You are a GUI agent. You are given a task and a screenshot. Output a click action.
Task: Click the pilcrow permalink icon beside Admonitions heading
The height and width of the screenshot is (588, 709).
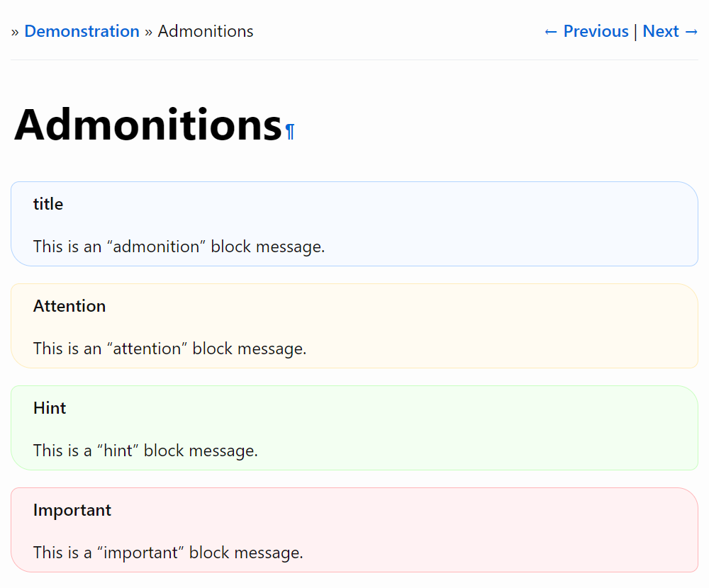tap(289, 132)
